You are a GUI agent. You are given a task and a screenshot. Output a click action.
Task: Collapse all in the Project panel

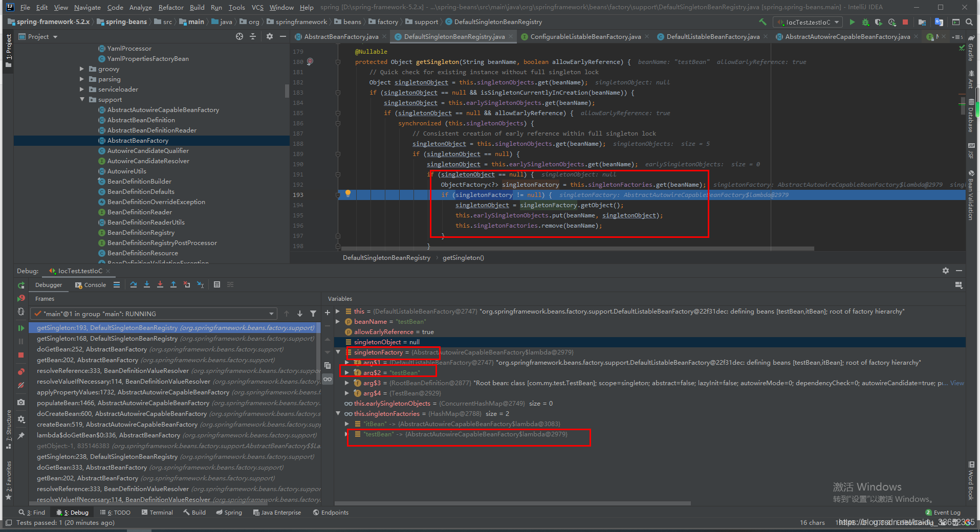253,36
